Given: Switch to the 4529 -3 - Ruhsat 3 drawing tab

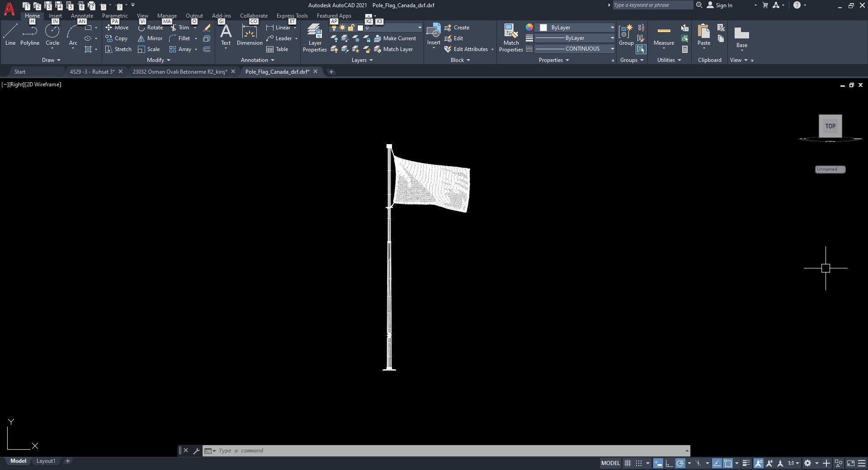Looking at the screenshot, I should click(92, 72).
